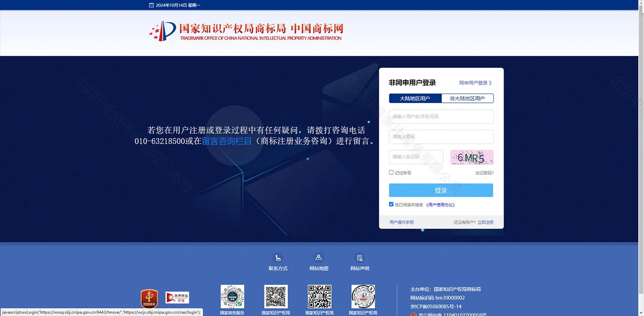Click the 国家政务服务 QR code
The height and width of the screenshot is (316, 644).
coord(232,296)
